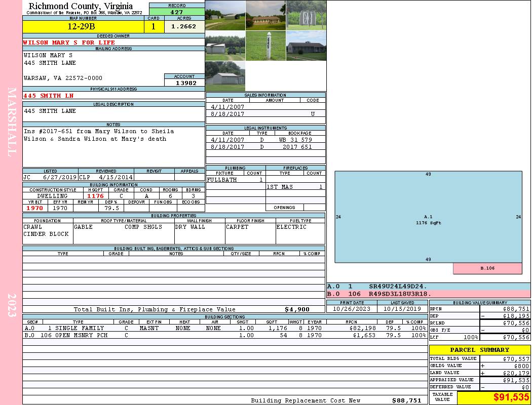Image resolution: width=532 pixels, height=405 pixels.
Task: Click the account number 13982
Action: tap(184, 83)
